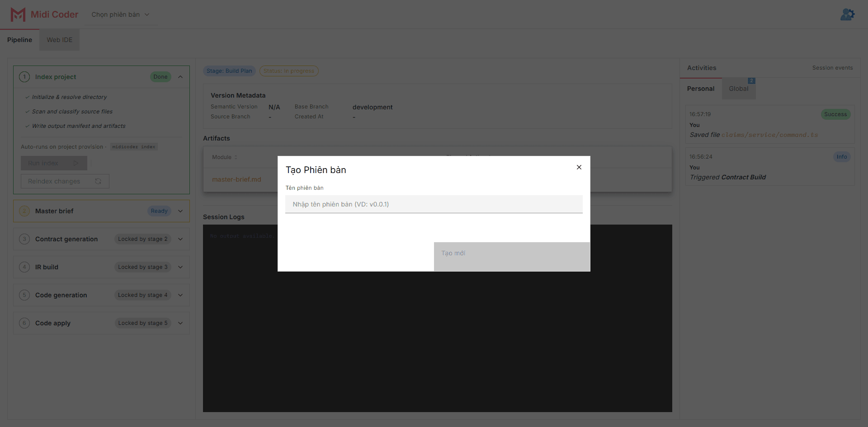Click the Run index button
The width and height of the screenshot is (868, 427).
[54, 163]
